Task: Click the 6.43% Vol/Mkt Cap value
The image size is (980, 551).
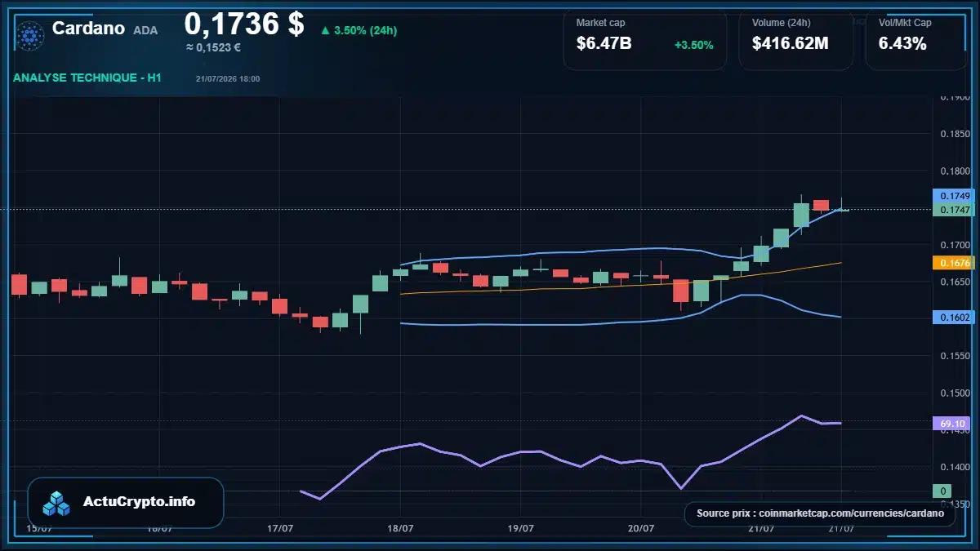Action: point(902,43)
